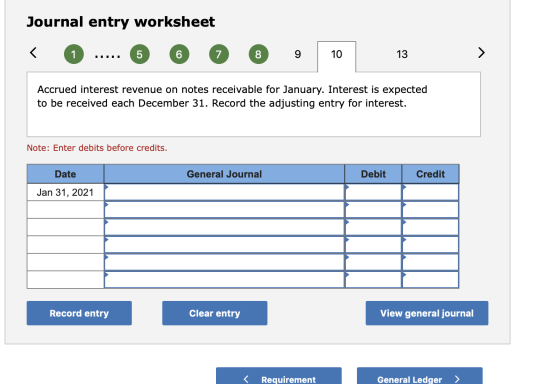Click the Clear entry button
Screen dimensions: 560x384
[x=215, y=313]
